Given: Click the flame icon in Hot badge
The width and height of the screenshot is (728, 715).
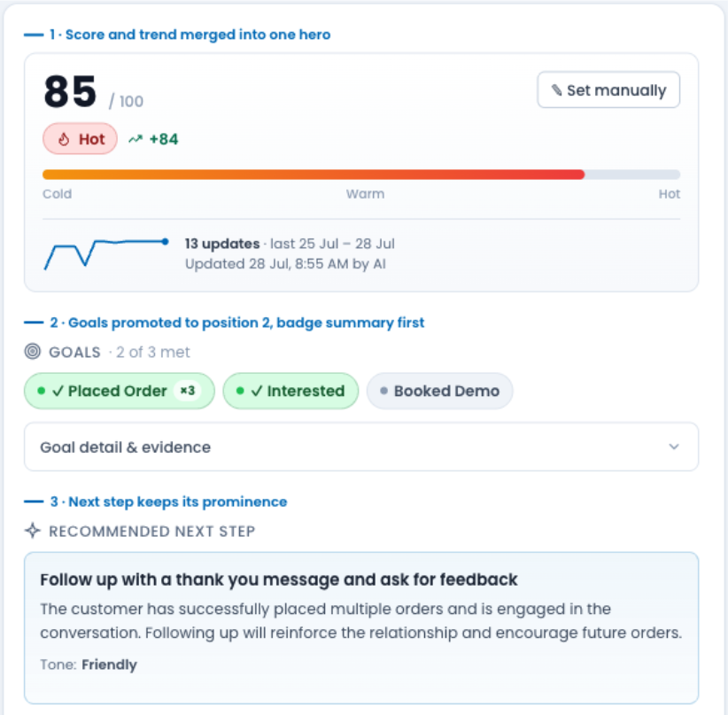Looking at the screenshot, I should tap(64, 139).
